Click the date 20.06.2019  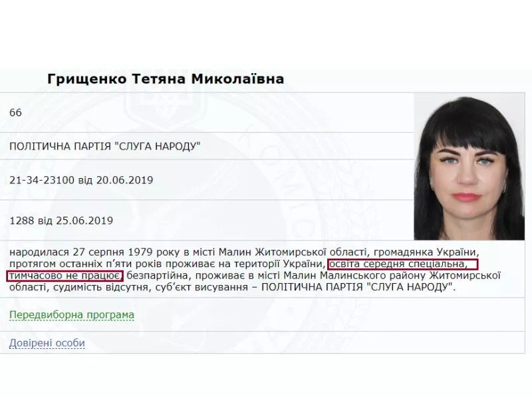(x=124, y=179)
